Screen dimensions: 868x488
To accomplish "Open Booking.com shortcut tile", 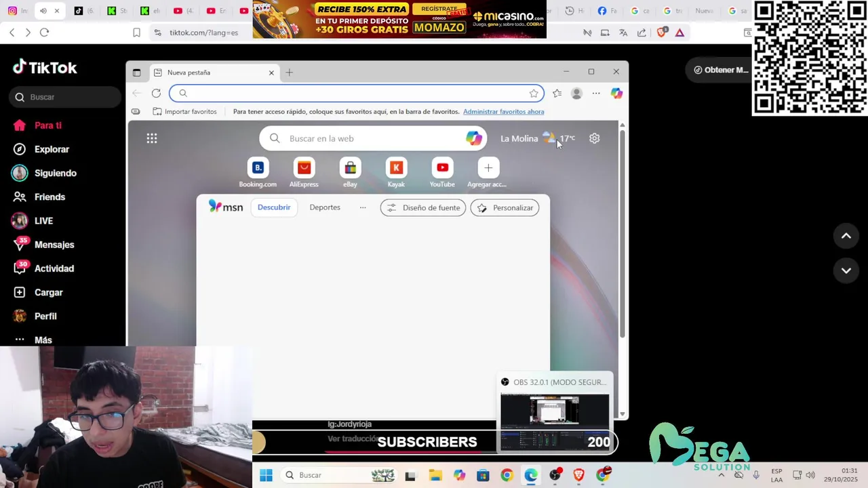I will tap(258, 174).
